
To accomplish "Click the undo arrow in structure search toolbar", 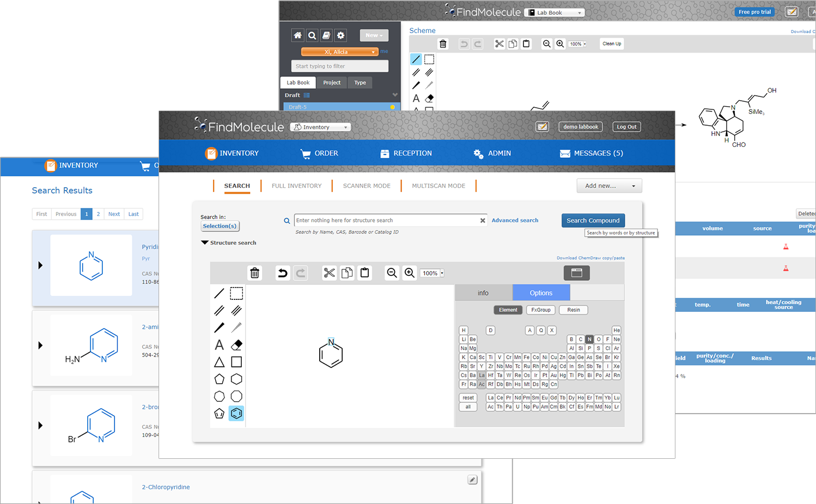I will pos(282,273).
